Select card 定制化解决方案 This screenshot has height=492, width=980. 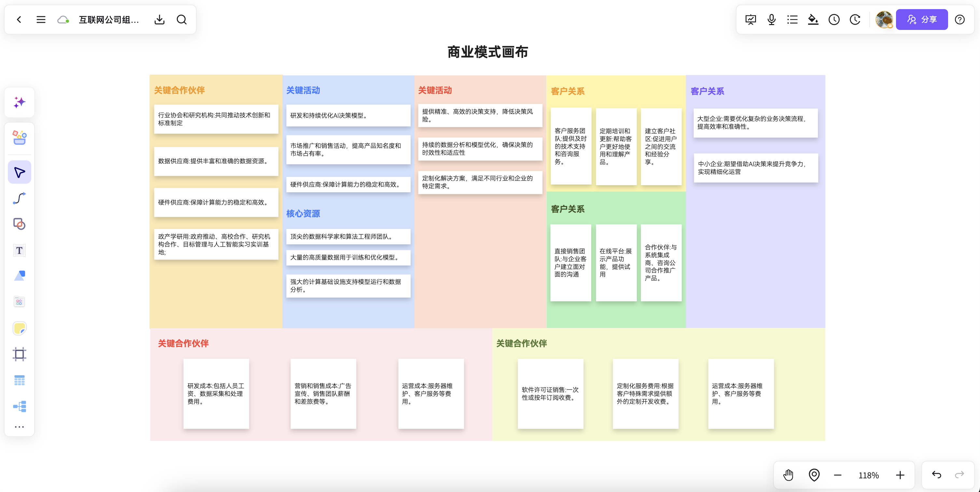(x=480, y=182)
